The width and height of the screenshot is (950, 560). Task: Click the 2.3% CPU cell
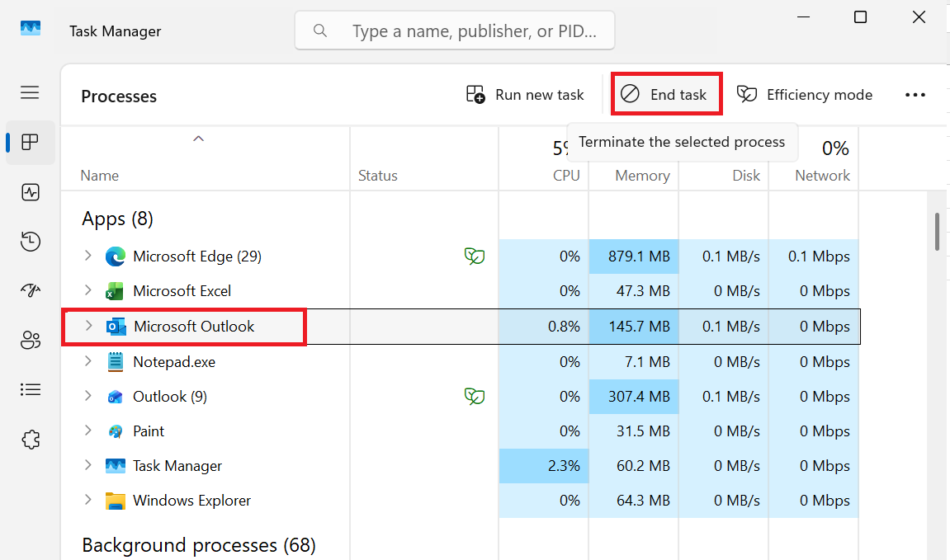pos(544,465)
